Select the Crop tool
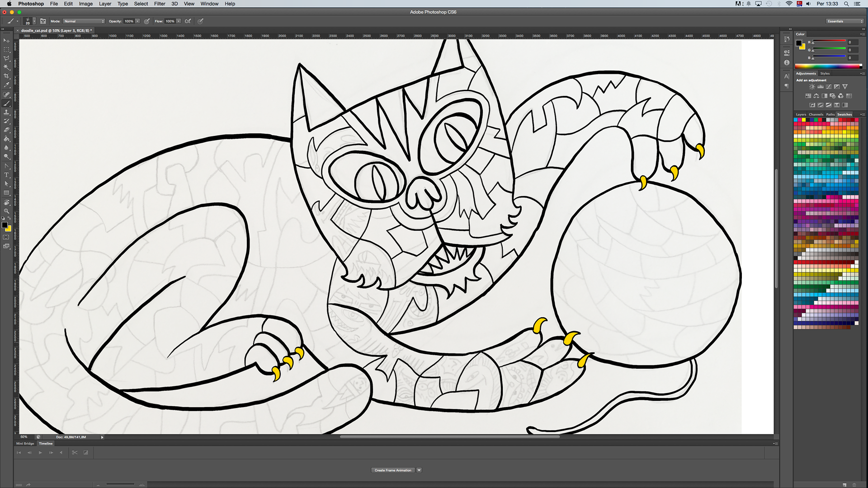The image size is (868, 488). 6,76
